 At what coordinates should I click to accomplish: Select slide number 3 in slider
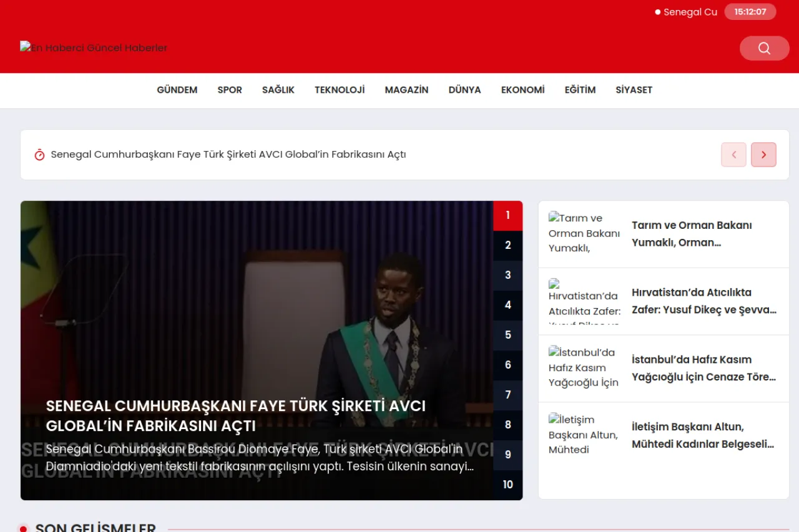508,276
